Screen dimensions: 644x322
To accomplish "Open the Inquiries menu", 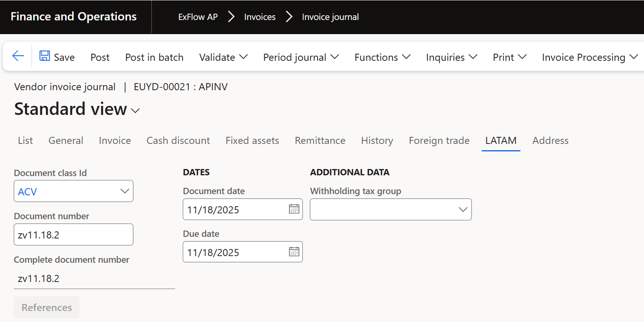I will 451,57.
